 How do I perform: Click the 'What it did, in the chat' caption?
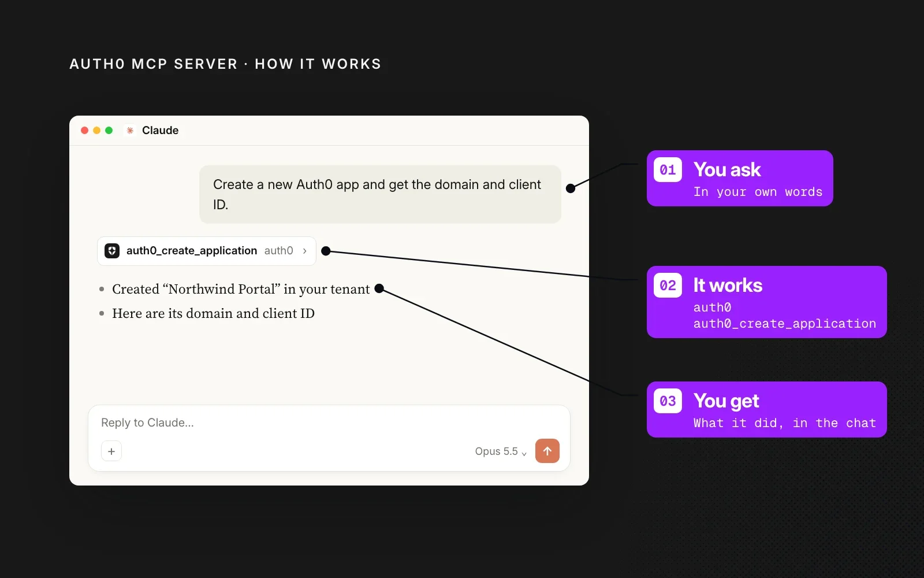785,423
